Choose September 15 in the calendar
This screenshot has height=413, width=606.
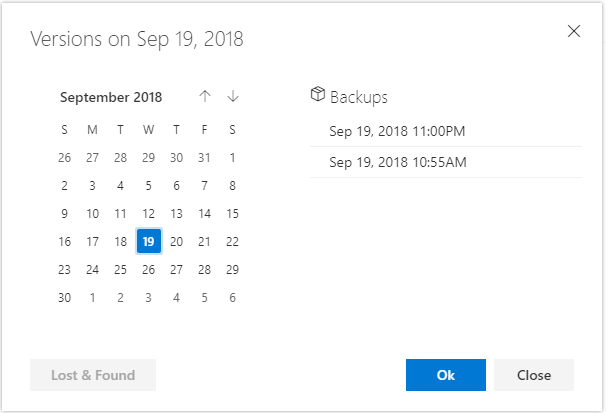[x=232, y=213]
